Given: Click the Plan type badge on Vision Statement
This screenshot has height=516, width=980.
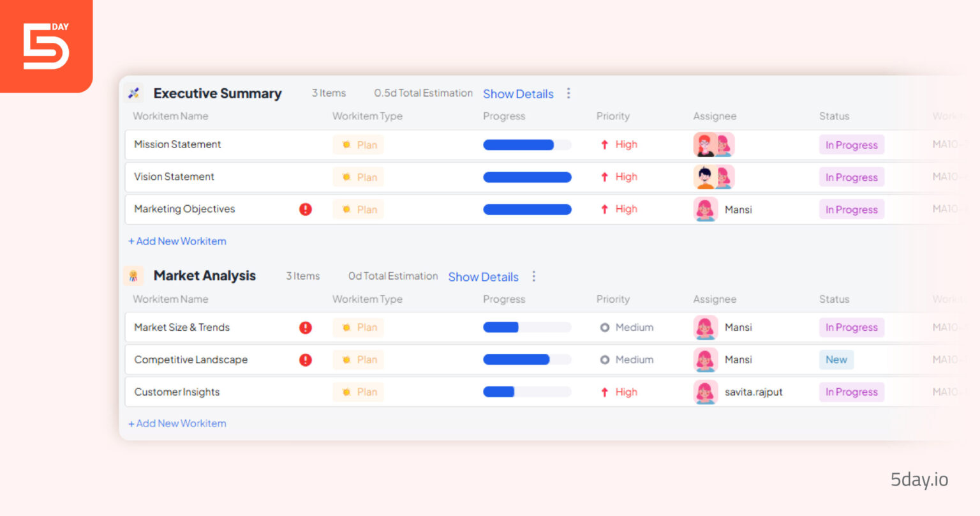Looking at the screenshot, I should 358,177.
